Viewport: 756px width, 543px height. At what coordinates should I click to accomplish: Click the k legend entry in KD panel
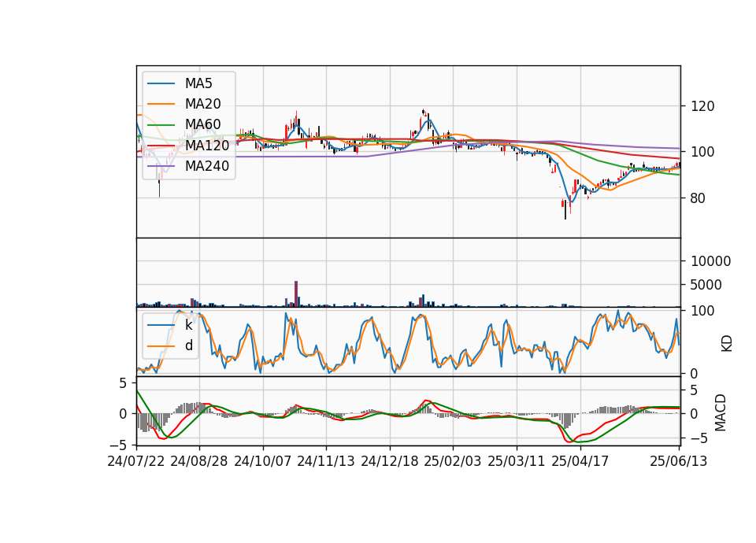pos(188,325)
